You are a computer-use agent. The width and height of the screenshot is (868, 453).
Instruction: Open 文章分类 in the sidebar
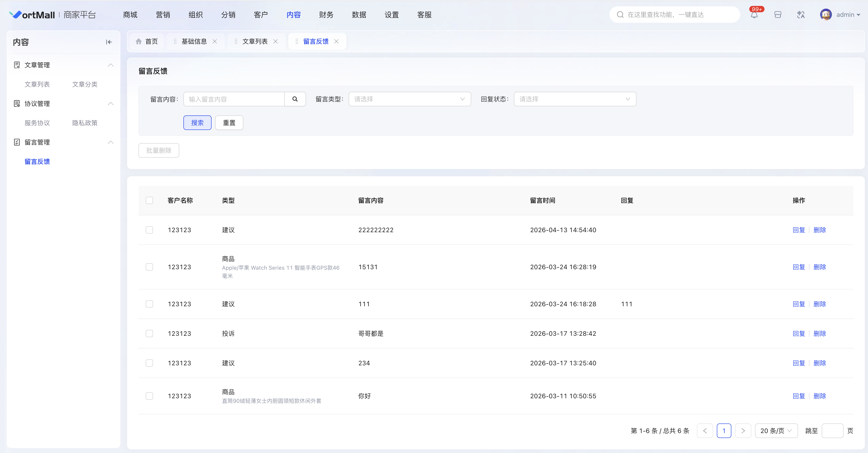(x=85, y=84)
